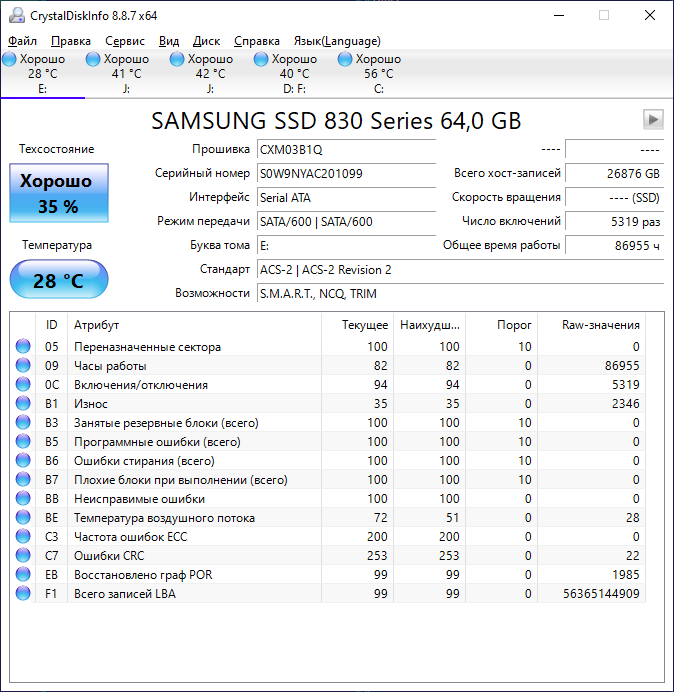
Task: Click status icon for attribute C3
Action: [x=23, y=536]
